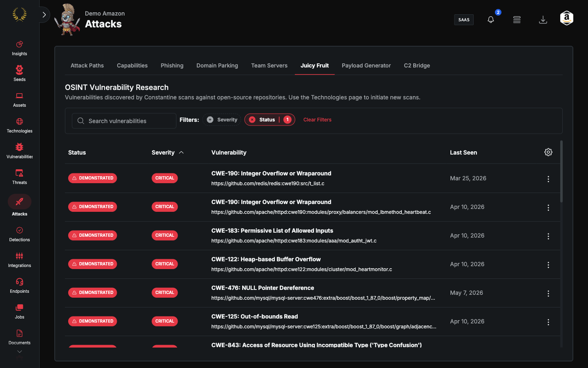Screen dimensions: 588x368
Task: Open row menu for CWE-125 Out-of-bounds Read
Action: 548,322
